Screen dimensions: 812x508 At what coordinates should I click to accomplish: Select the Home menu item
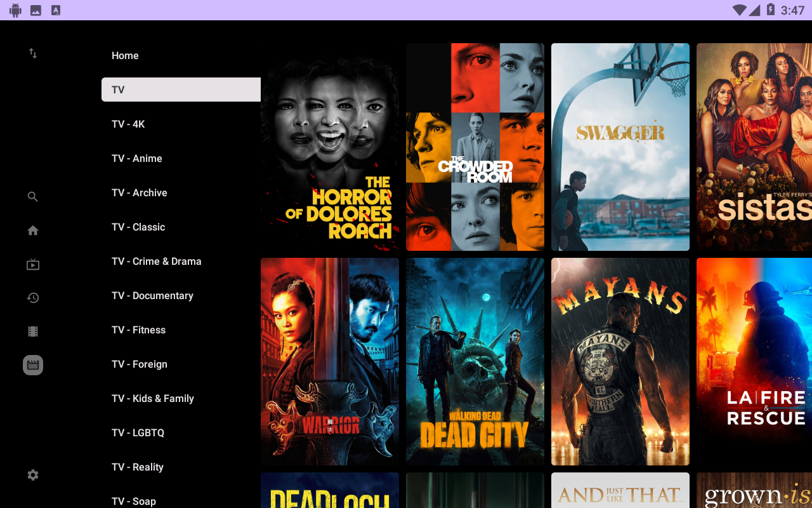pos(125,56)
